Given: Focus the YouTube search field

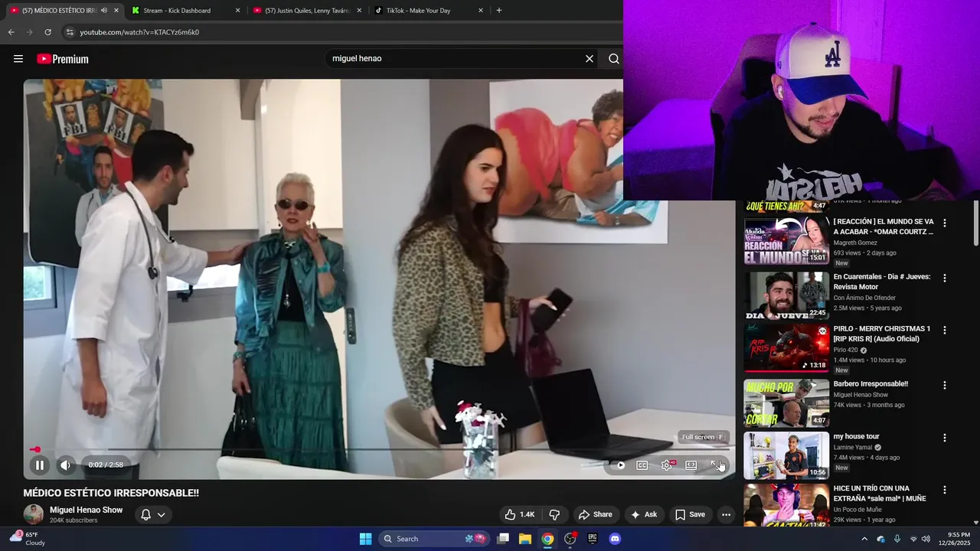Looking at the screenshot, I should click(x=455, y=58).
